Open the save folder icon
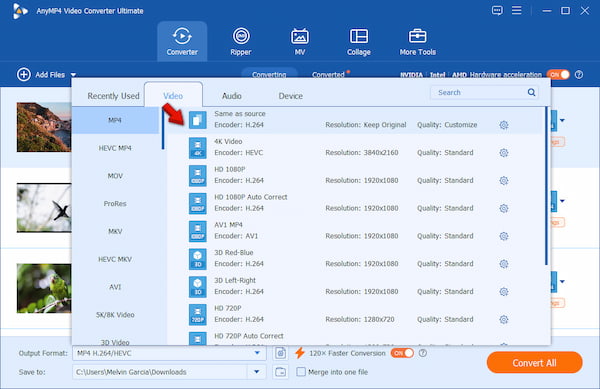This screenshot has height=389, width=600. pos(280,372)
